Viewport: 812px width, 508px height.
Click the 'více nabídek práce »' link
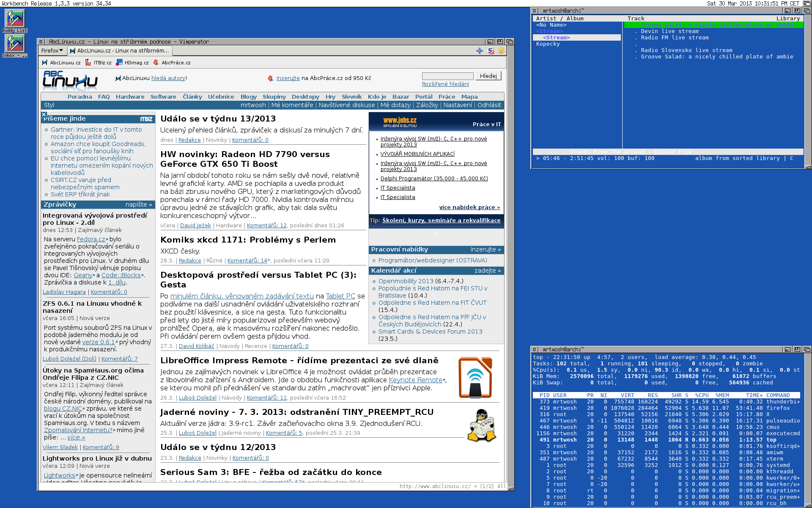(x=469, y=207)
